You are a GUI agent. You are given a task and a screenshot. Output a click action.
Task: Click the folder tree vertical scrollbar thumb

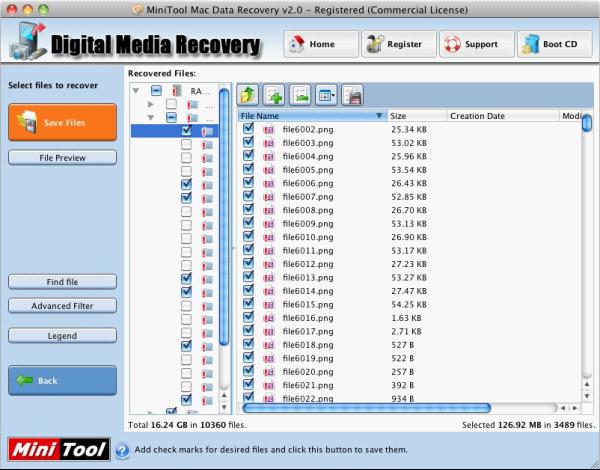pos(224,217)
